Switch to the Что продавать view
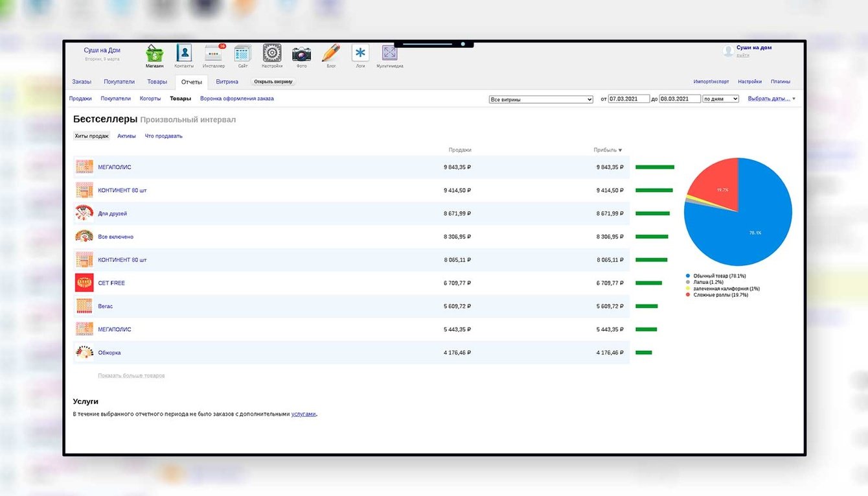Viewport: 868px width, 496px height. 164,136
